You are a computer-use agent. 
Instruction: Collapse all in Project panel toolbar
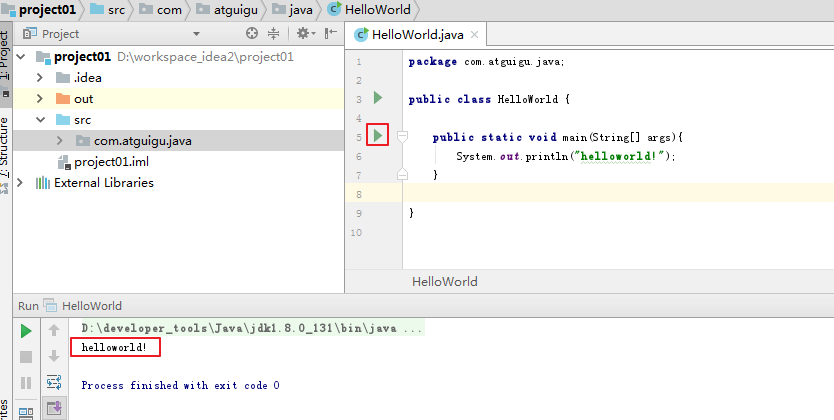(x=273, y=33)
